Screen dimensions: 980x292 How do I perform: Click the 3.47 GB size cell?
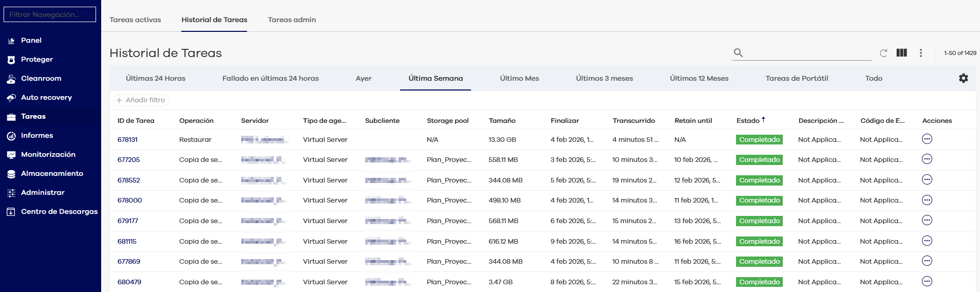tap(500, 282)
